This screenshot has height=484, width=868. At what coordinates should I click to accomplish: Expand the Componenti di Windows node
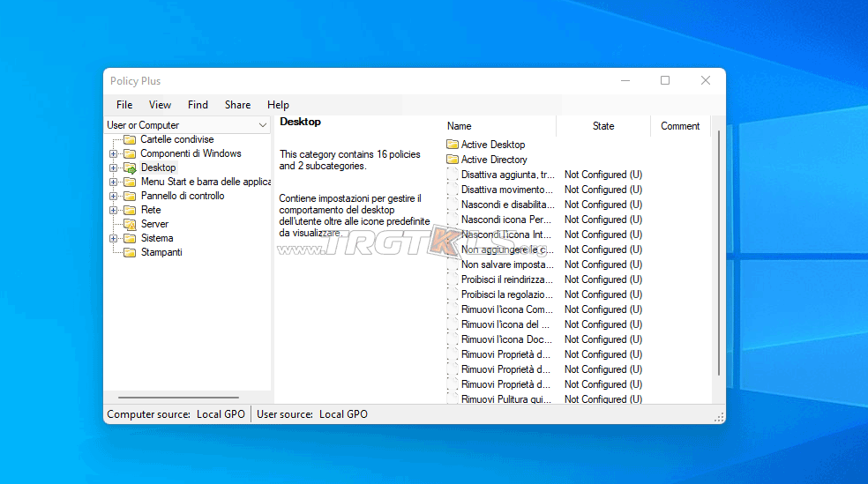click(113, 153)
